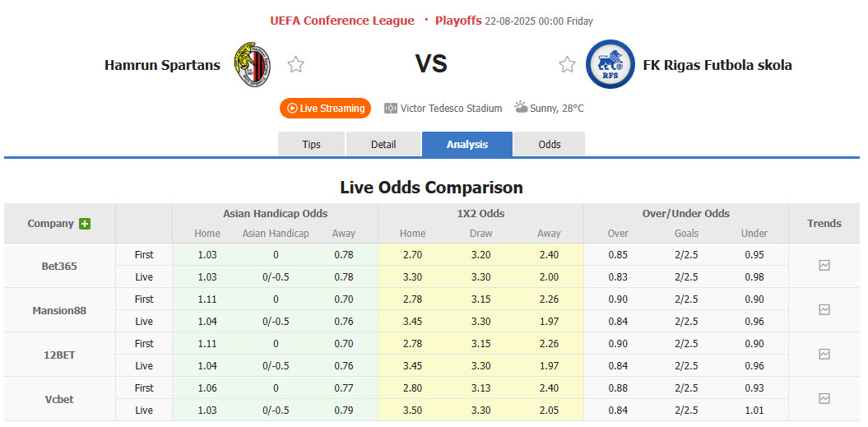Open Vcbet trends chart icon
The image size is (868, 427).
(x=824, y=399)
